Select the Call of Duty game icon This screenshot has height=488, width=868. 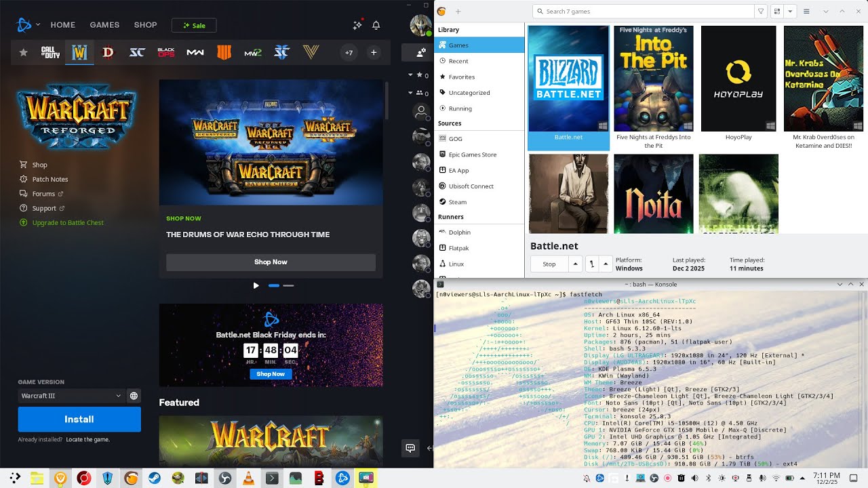[51, 52]
